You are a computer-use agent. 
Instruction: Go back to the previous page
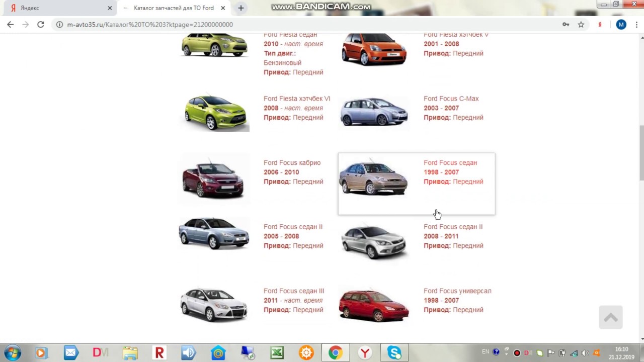click(10, 24)
